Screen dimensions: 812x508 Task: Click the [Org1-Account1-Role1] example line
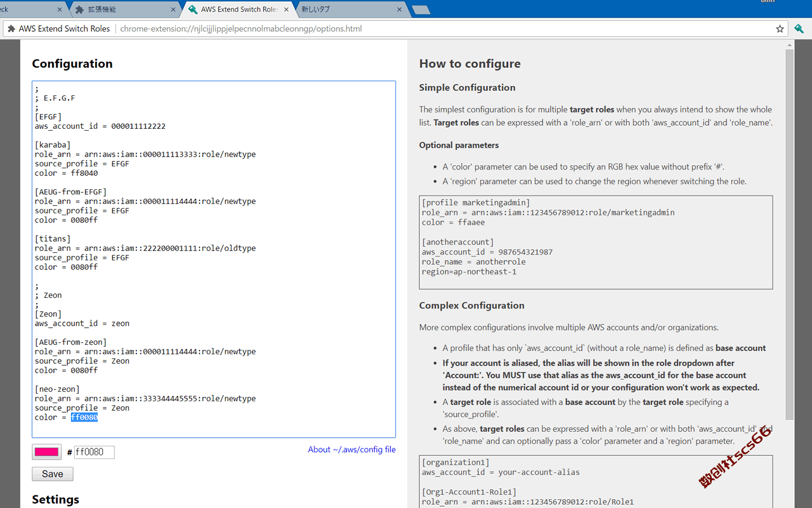pos(469,492)
